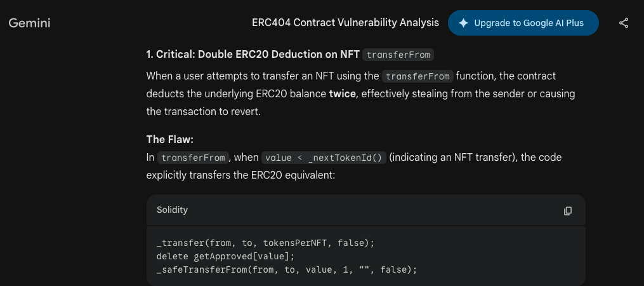
Task: Click the sparkle icon on Upgrade button
Action: point(463,23)
